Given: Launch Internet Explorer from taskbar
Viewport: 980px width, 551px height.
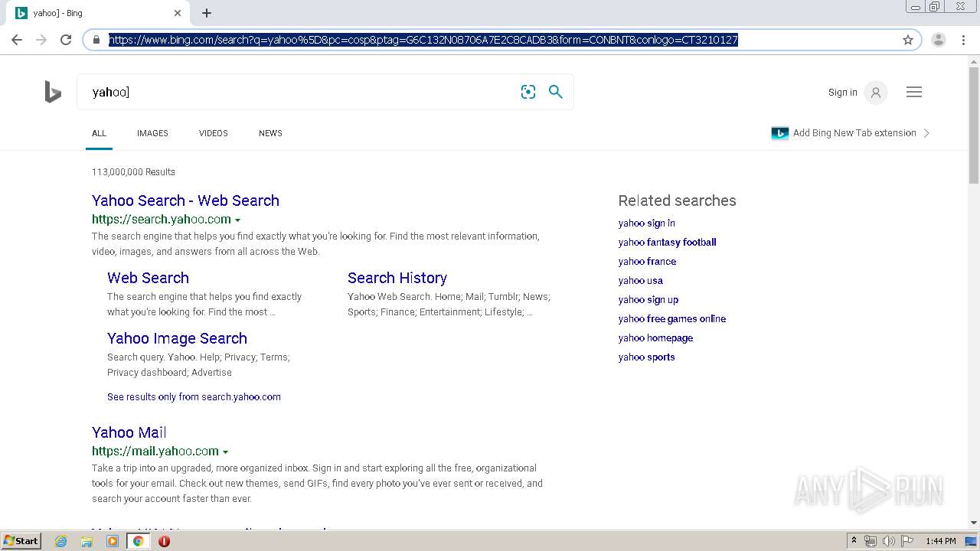Looking at the screenshot, I should point(61,541).
